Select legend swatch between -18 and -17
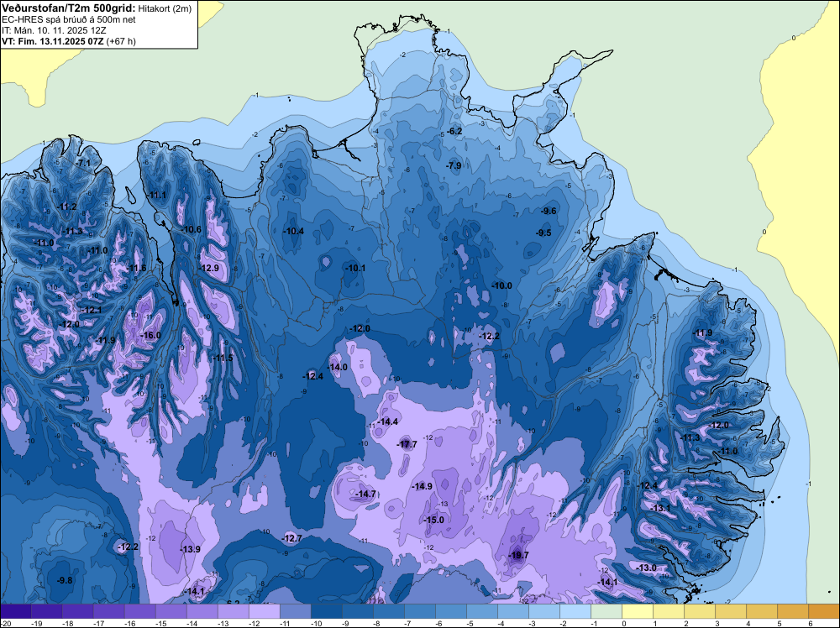 (x=77, y=611)
